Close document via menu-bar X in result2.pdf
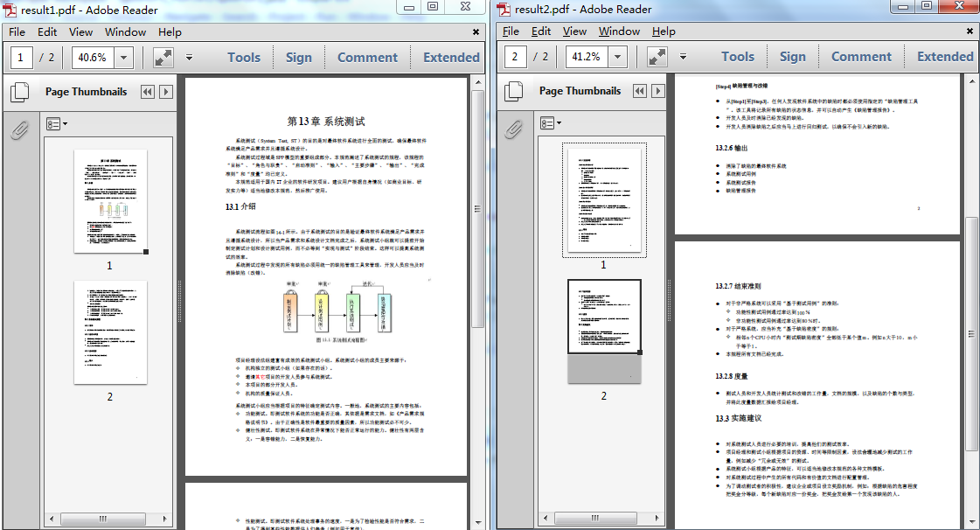 (x=970, y=31)
